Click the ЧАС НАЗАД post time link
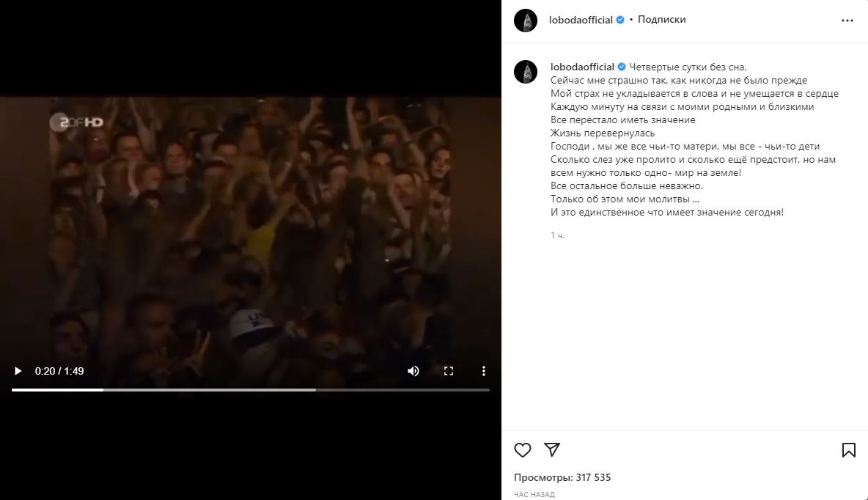 click(x=534, y=494)
